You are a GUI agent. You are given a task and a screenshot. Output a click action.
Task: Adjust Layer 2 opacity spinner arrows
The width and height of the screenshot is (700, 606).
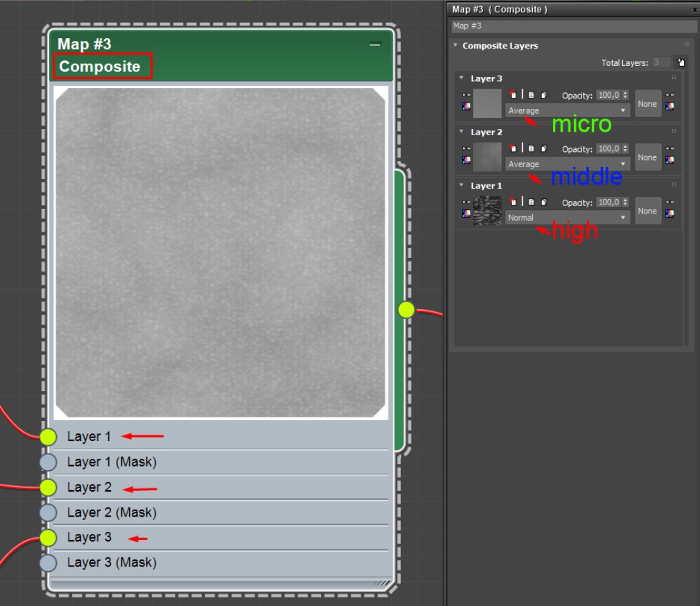pos(625,148)
